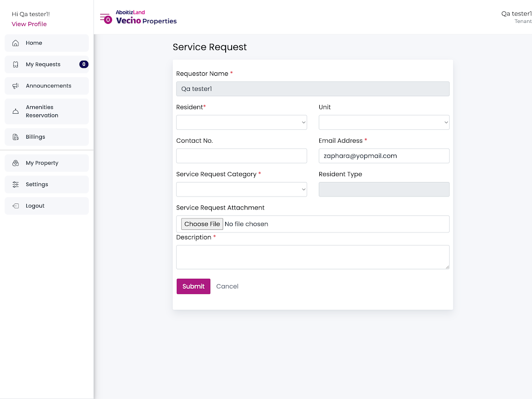This screenshot has width=532, height=399.
Task: Click the View Profile link
Action: (29, 24)
